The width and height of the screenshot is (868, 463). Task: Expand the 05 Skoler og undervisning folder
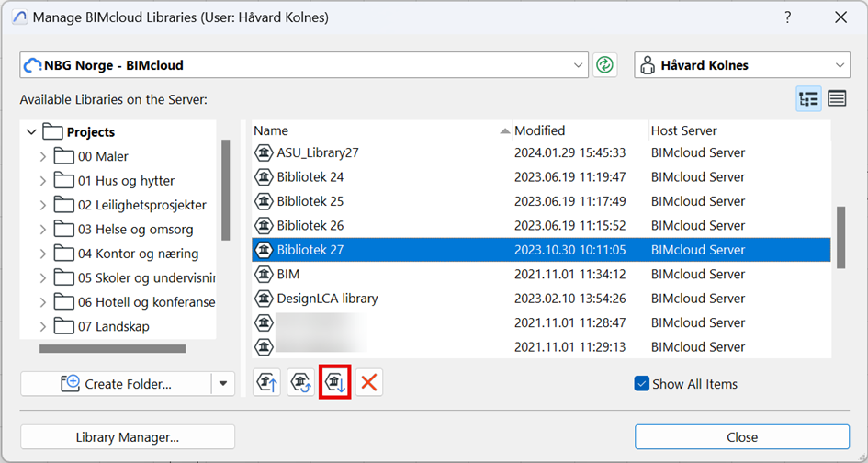click(43, 278)
